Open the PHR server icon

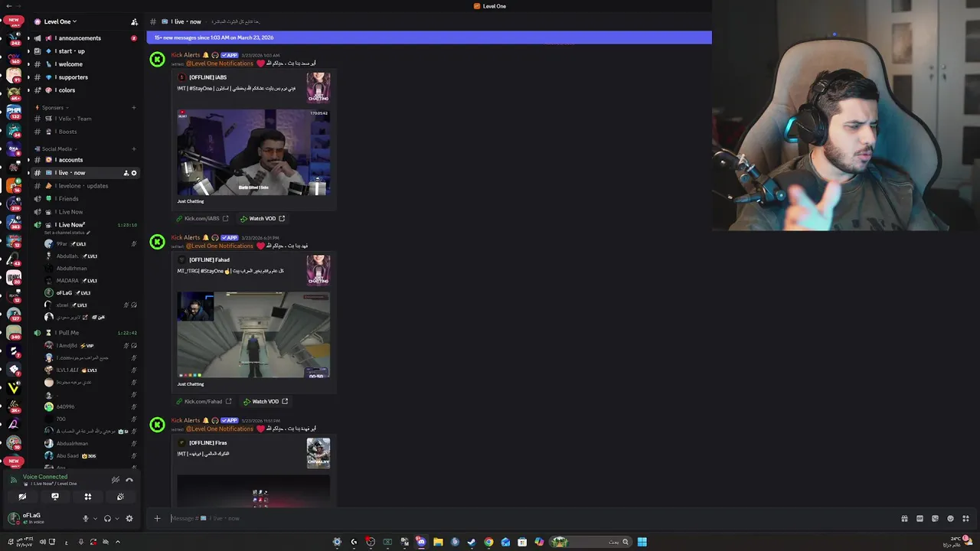(14, 112)
